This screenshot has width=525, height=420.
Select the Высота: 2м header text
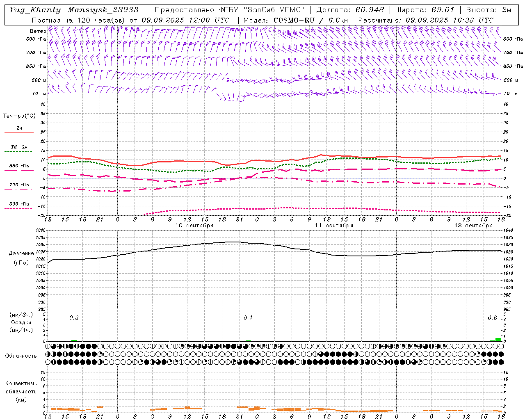[x=488, y=10]
